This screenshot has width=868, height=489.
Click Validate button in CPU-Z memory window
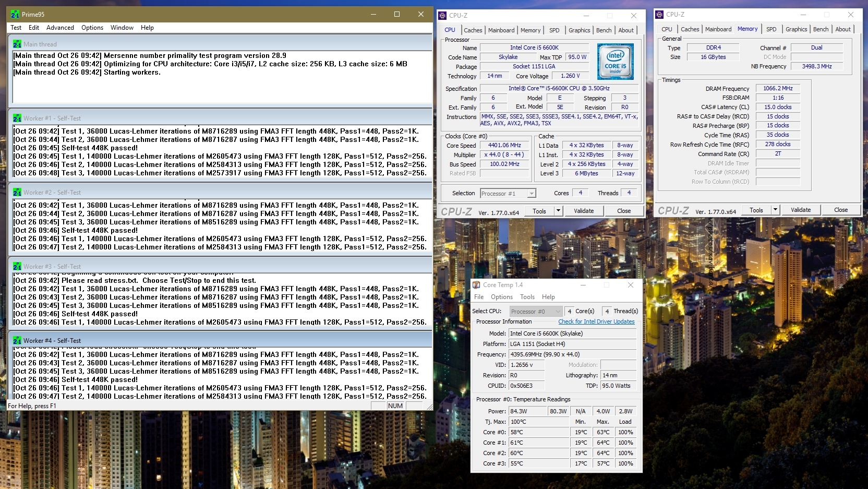[801, 210]
